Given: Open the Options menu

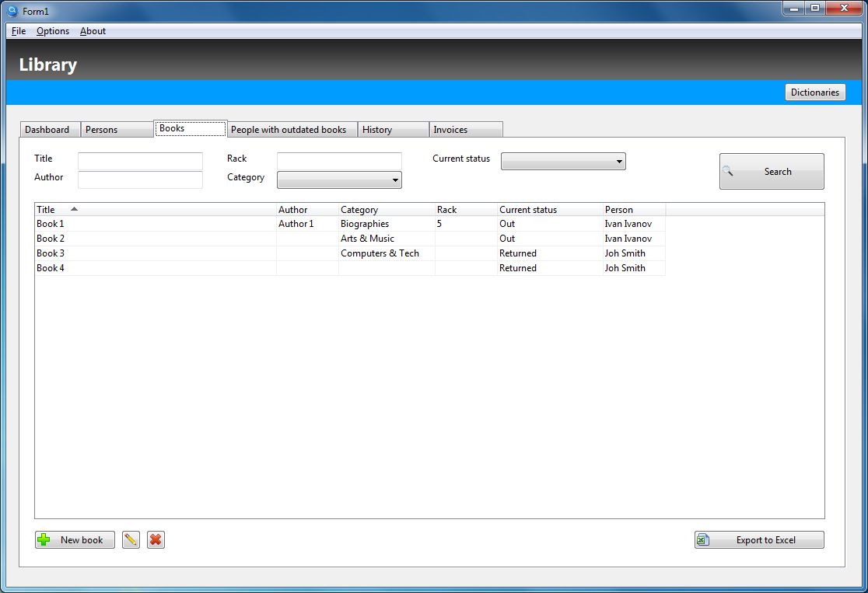Looking at the screenshot, I should 53,31.
